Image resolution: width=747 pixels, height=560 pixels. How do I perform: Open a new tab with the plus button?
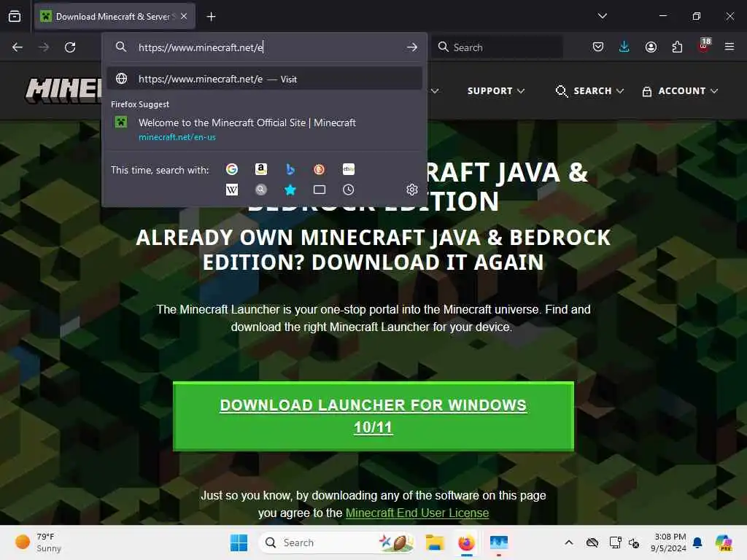211,17
